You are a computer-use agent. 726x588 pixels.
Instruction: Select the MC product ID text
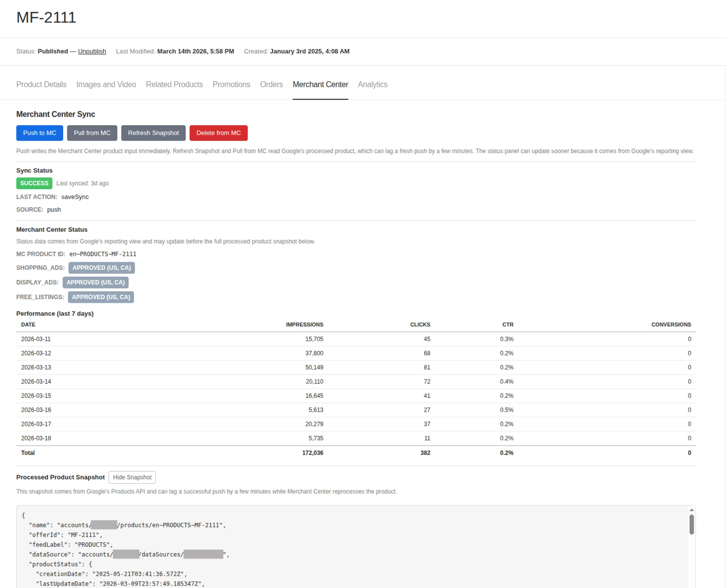(x=102, y=254)
